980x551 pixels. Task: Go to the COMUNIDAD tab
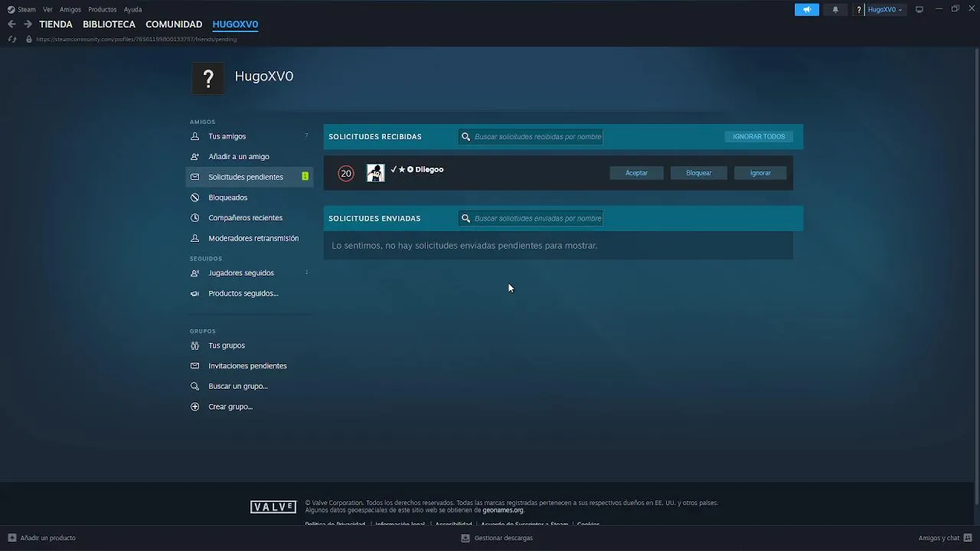click(x=174, y=24)
